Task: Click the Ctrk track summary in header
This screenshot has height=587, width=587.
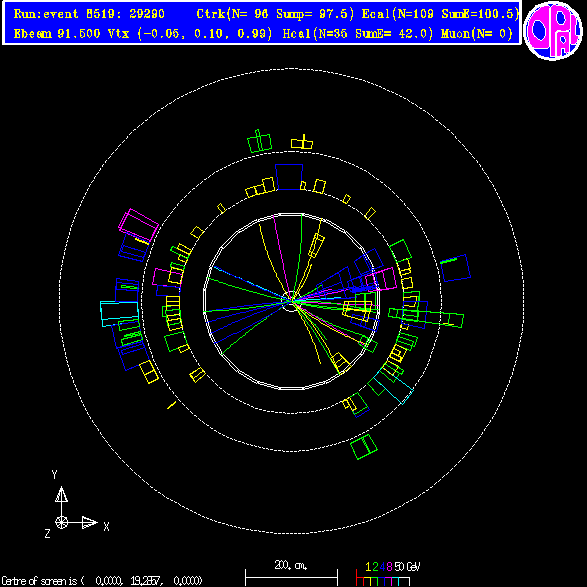Action: (x=275, y=14)
